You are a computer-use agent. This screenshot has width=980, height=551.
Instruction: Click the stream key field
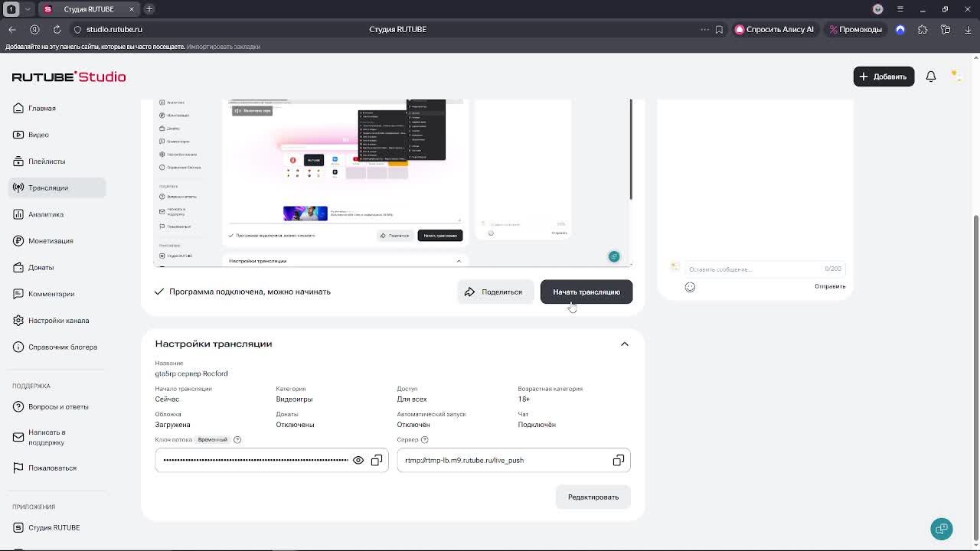(x=272, y=460)
